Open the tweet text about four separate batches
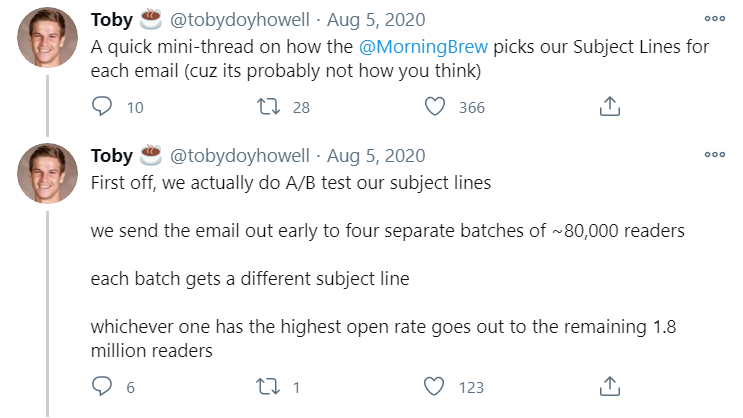The image size is (743, 418). (387, 231)
